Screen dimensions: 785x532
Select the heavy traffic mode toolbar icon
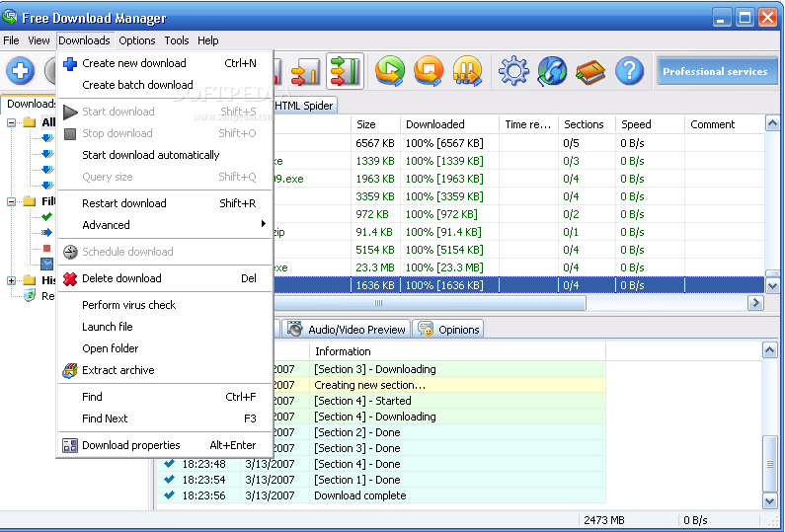(x=345, y=71)
